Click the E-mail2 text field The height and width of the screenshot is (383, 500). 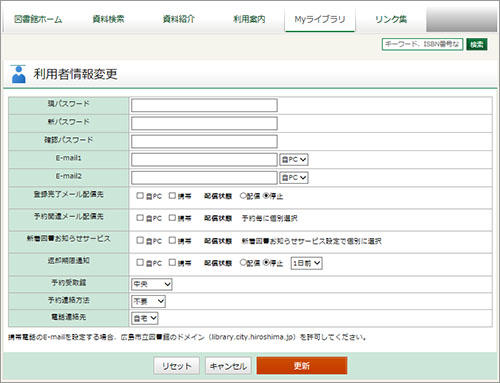[x=204, y=178]
